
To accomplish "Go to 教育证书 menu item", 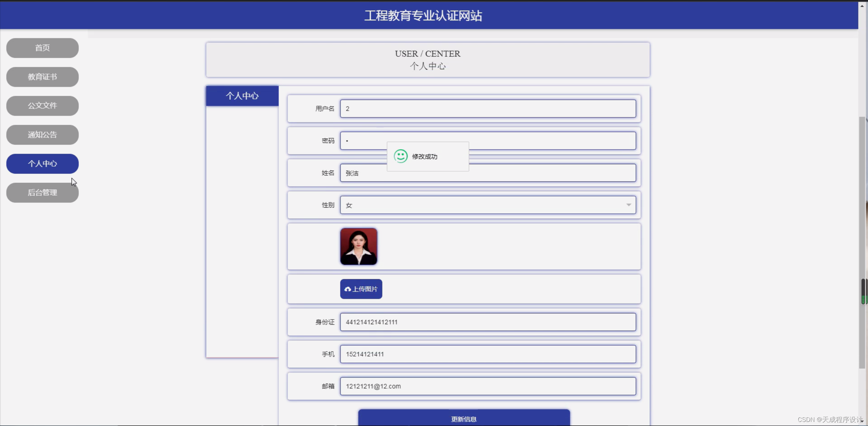I will pos(42,77).
